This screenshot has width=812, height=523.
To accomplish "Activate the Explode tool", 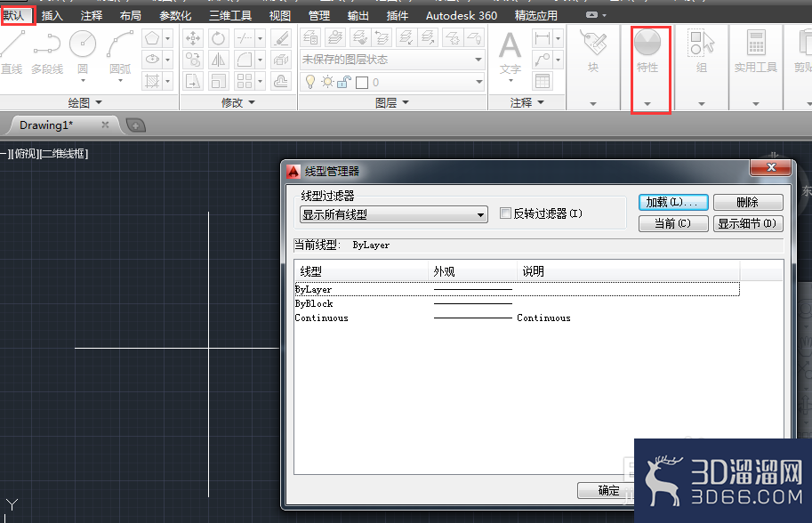I will 281,60.
